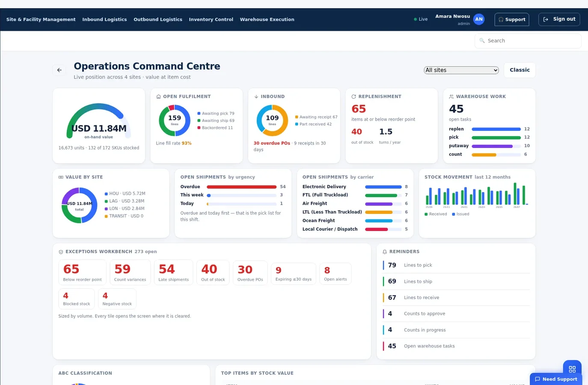588x385 pixels.
Task: Click the replen task progress bar
Action: point(496,129)
